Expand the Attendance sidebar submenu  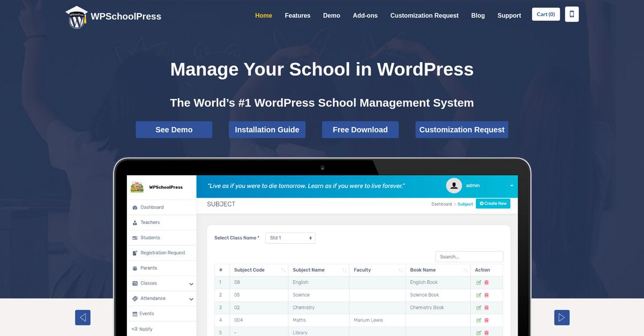191,299
